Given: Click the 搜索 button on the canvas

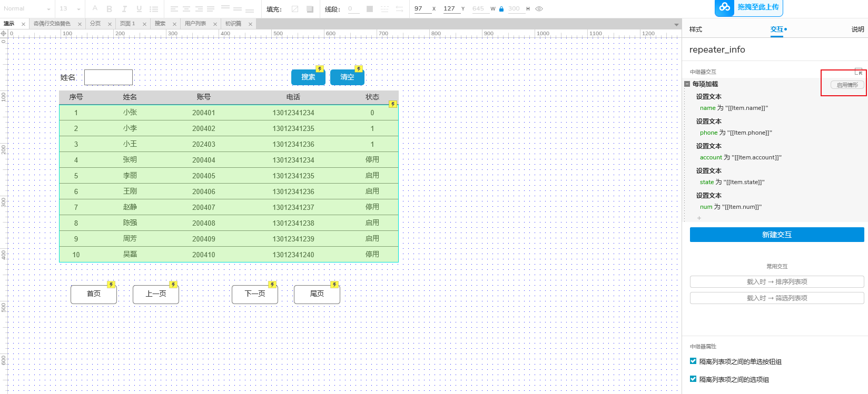Looking at the screenshot, I should (x=308, y=77).
